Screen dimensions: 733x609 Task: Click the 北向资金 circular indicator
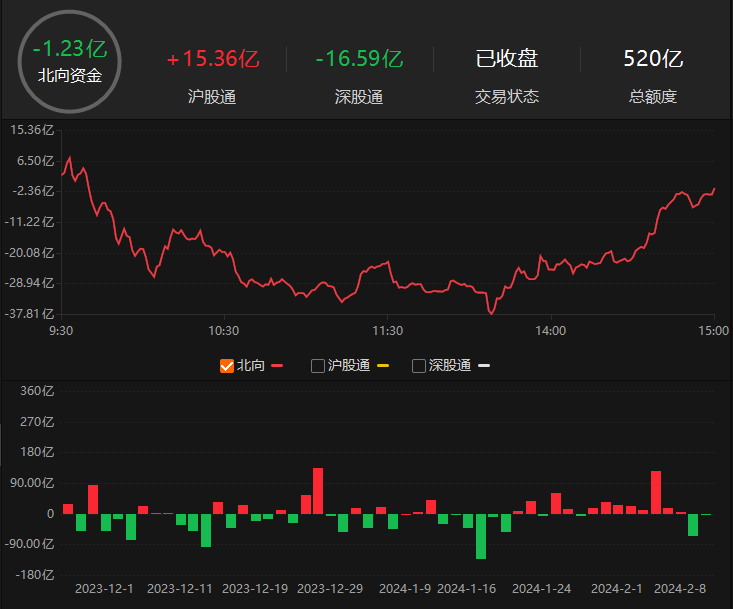point(70,62)
